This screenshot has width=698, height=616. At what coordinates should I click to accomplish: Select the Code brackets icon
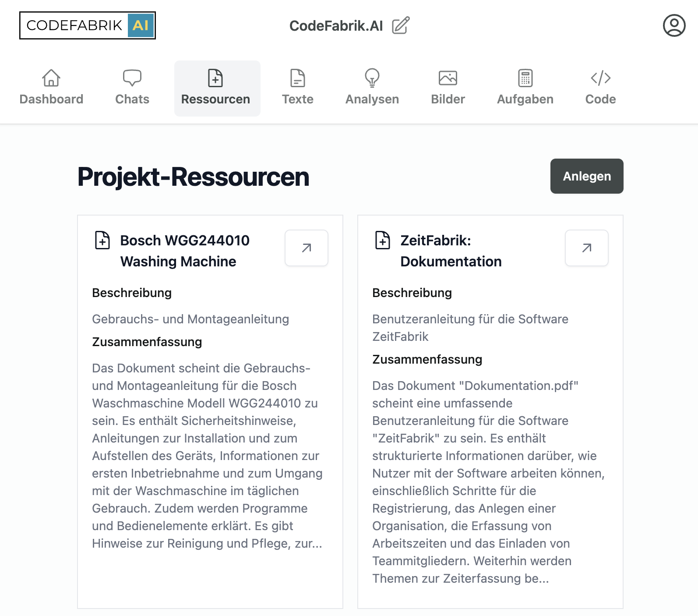(601, 78)
